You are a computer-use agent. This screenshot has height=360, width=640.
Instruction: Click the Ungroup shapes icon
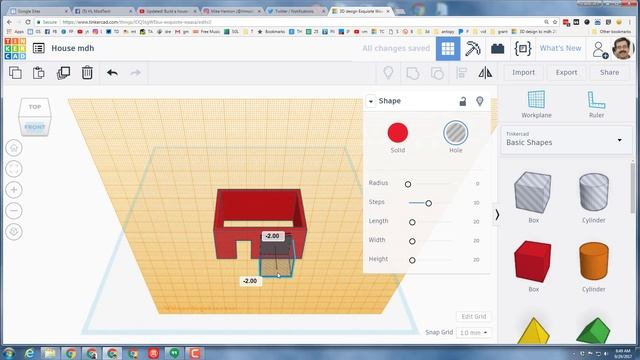click(437, 73)
